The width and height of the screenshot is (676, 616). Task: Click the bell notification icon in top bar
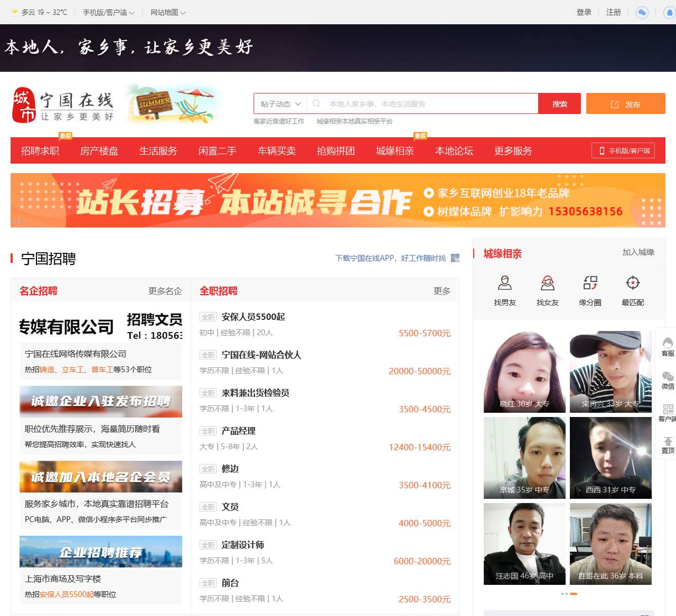tap(669, 13)
